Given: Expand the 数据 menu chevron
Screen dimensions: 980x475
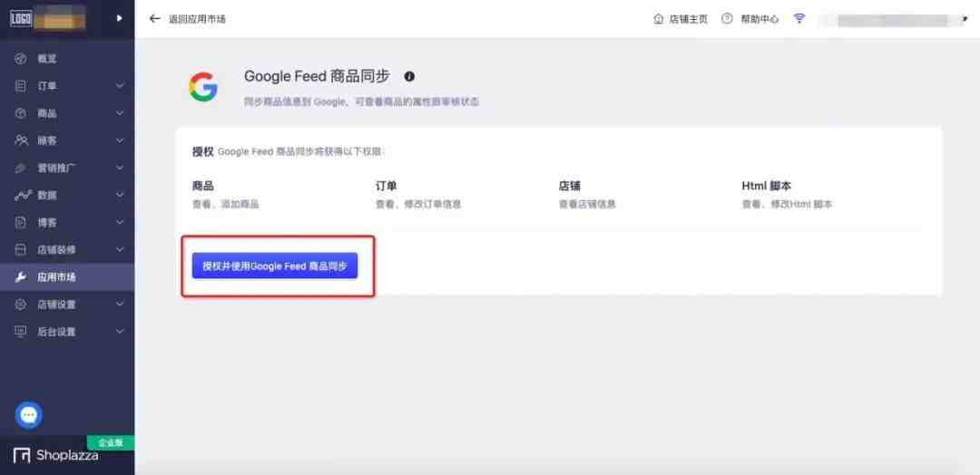Looking at the screenshot, I should coord(120,196).
